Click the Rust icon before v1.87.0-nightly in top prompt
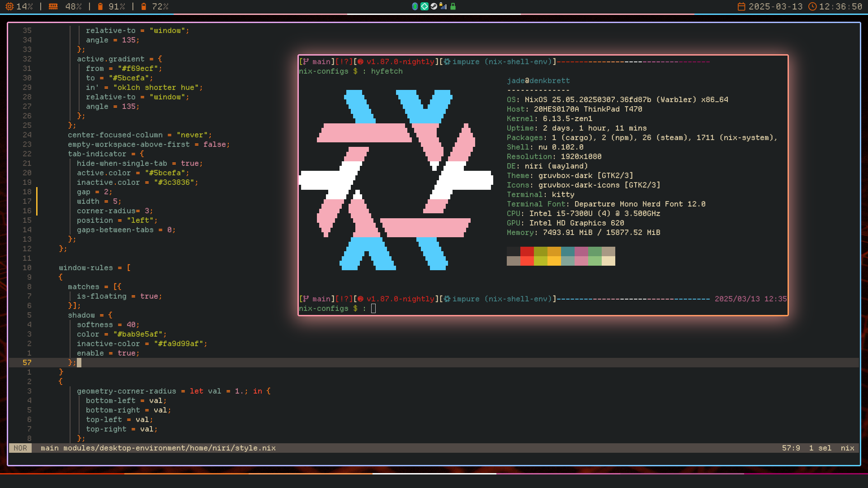The width and height of the screenshot is (868, 488). point(361,61)
